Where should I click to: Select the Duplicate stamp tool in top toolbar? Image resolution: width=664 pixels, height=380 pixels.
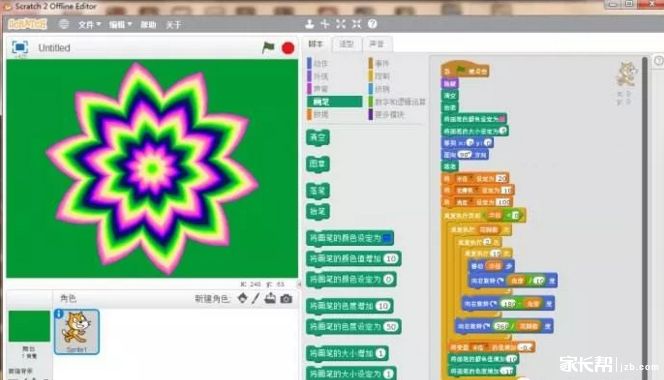coord(310,24)
